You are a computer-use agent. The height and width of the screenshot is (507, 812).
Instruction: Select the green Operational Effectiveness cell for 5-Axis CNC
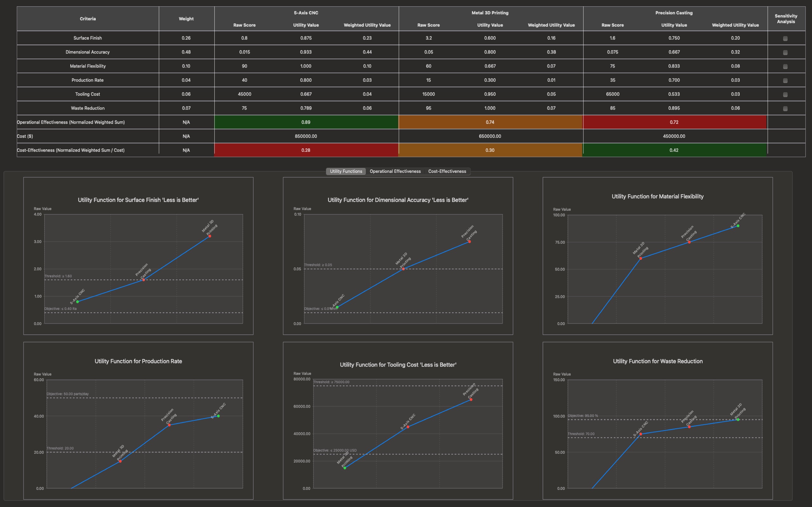coord(306,122)
